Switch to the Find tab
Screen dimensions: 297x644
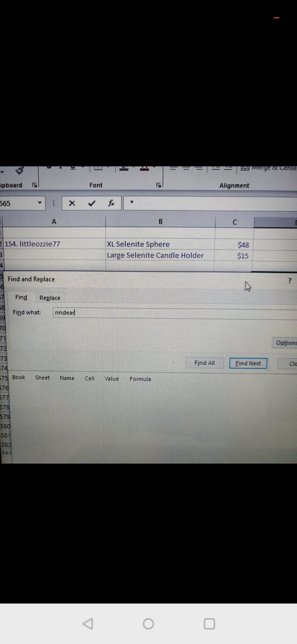(21, 297)
